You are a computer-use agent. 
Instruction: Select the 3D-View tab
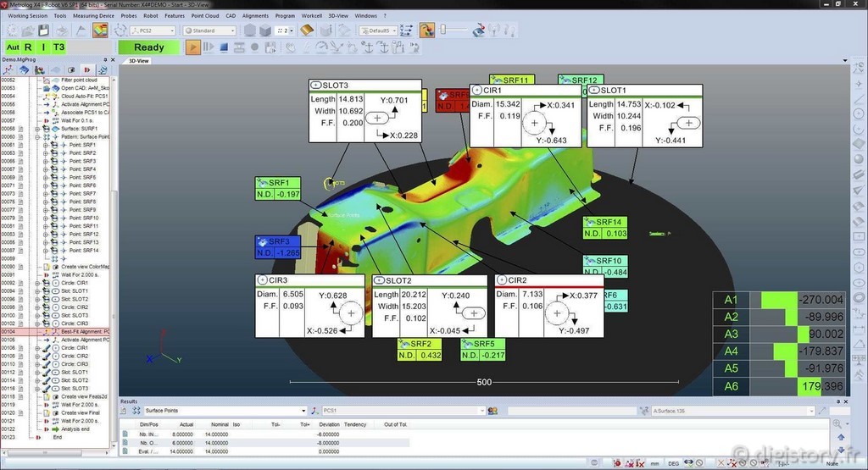(138, 61)
